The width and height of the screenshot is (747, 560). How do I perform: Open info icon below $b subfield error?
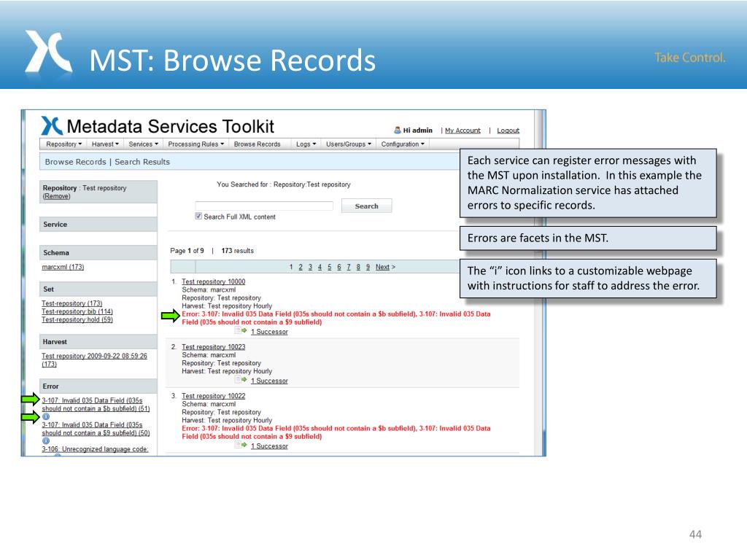coord(46,416)
